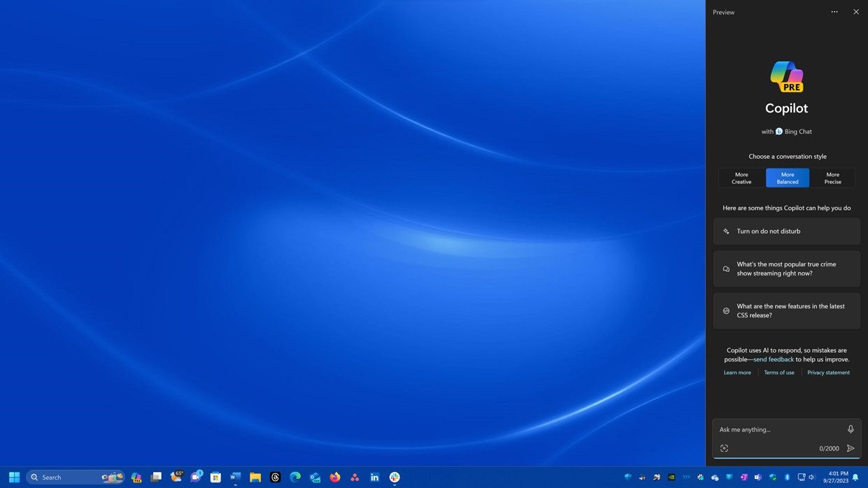The width and height of the screenshot is (868, 488).
Task: Click the OneDrive cloud tray icon
Action: pos(715,478)
